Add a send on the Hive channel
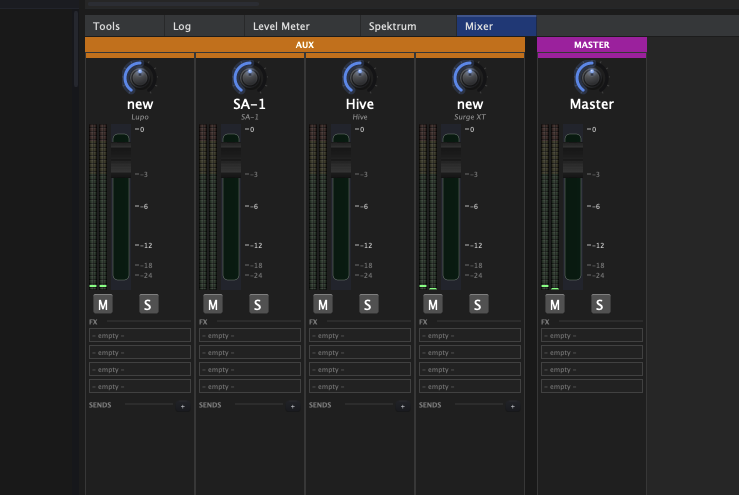Viewport: 739px width, 495px height. coord(402,406)
